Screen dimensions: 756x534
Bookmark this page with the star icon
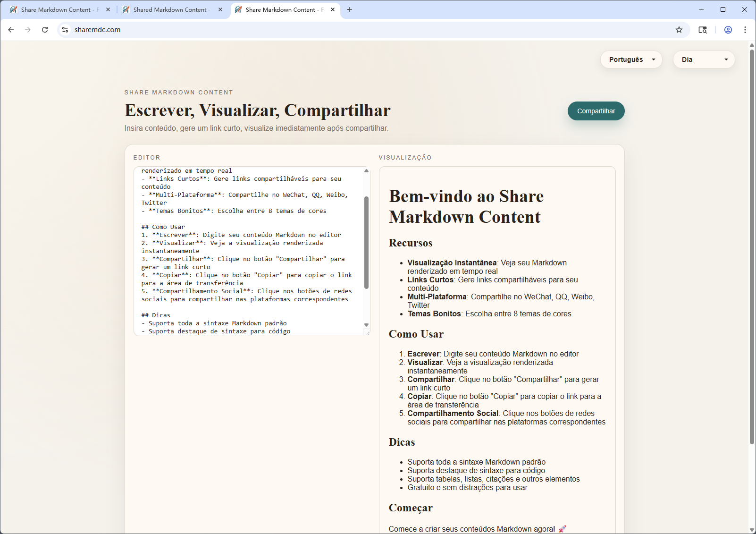679,29
